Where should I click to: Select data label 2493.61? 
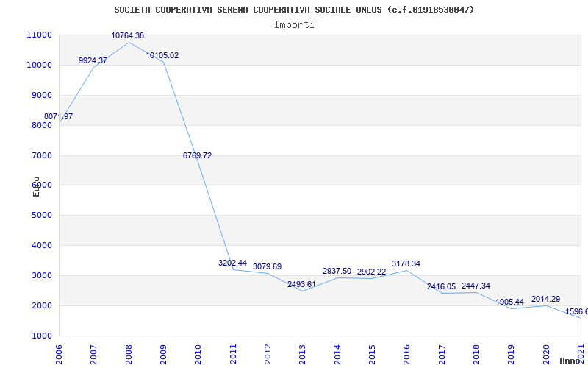coord(302,284)
